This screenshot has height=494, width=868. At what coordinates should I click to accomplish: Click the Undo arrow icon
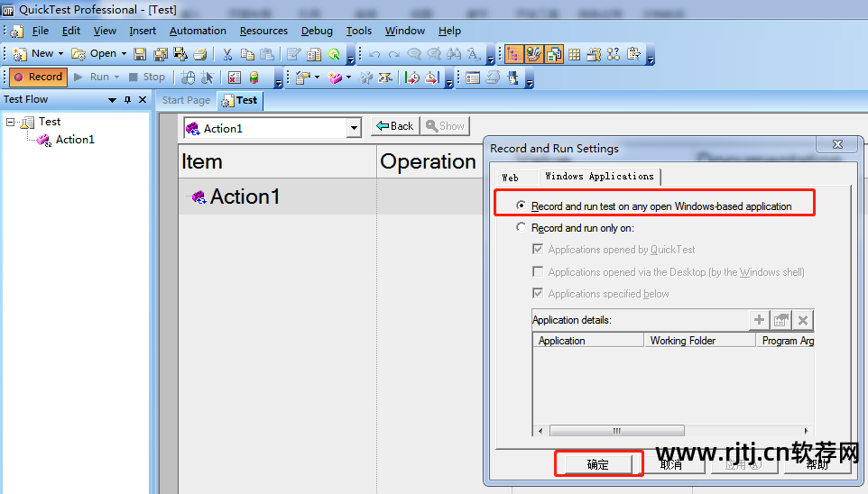coord(374,54)
